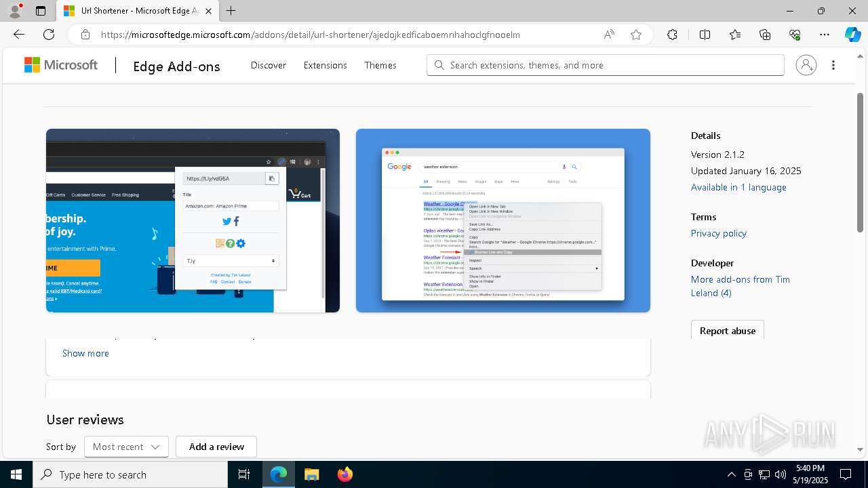868x488 pixels.
Task: Add page to favorites star
Action: pos(636,35)
